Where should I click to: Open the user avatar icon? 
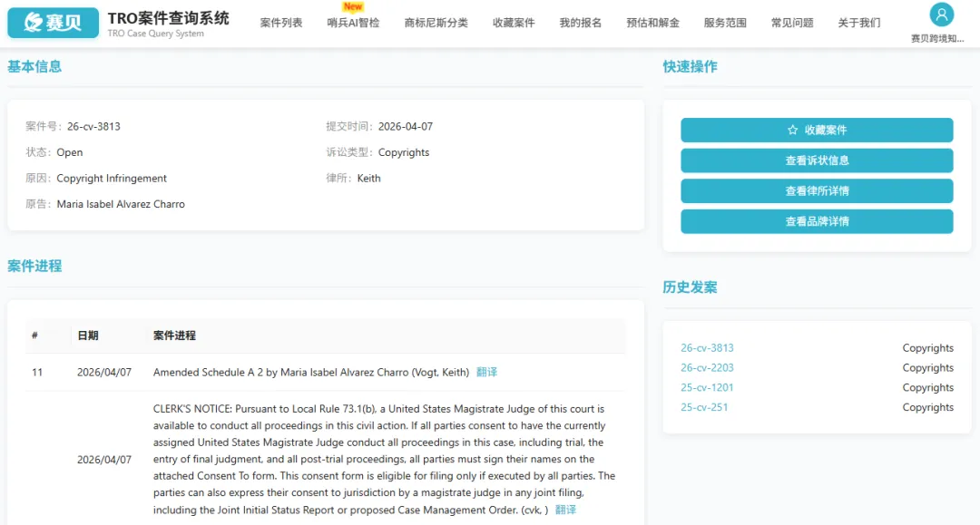pos(941,15)
